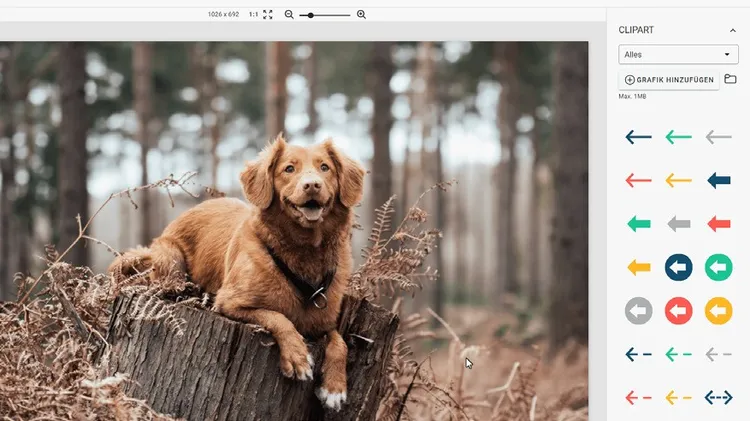The image size is (750, 421).
Task: Click the fit-to-screen icon
Action: (268, 15)
